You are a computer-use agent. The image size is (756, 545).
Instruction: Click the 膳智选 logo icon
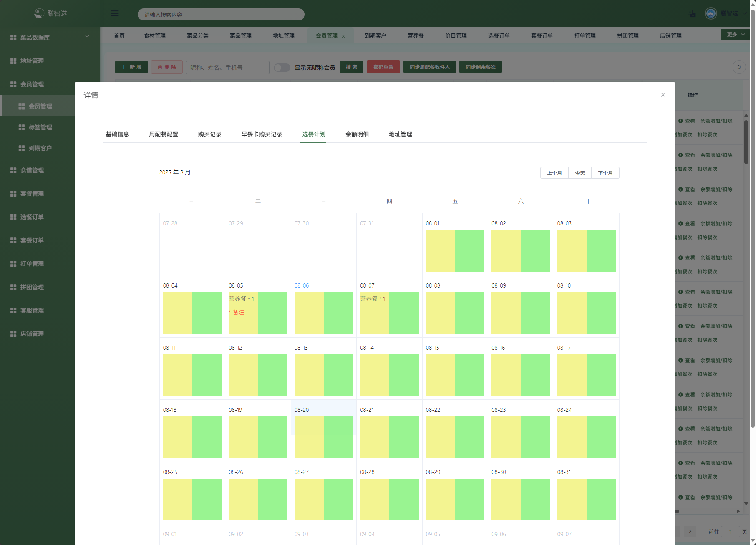39,13
